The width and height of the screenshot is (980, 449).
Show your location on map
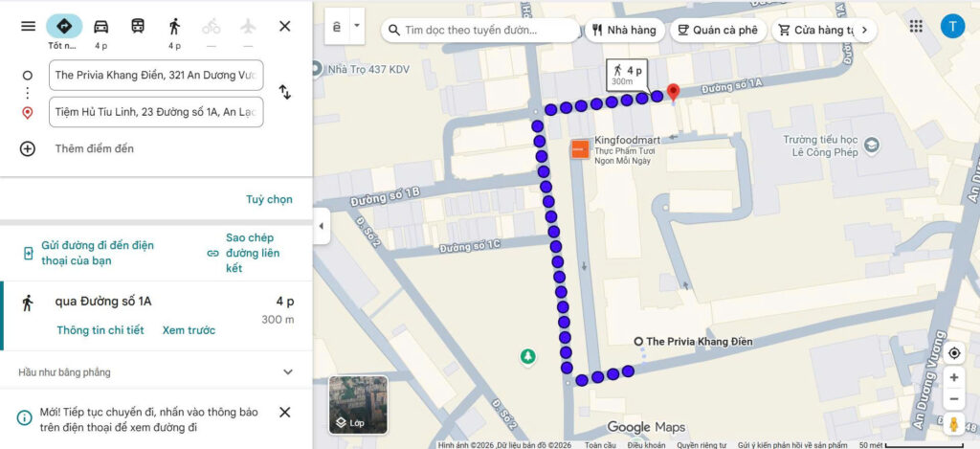[954, 353]
